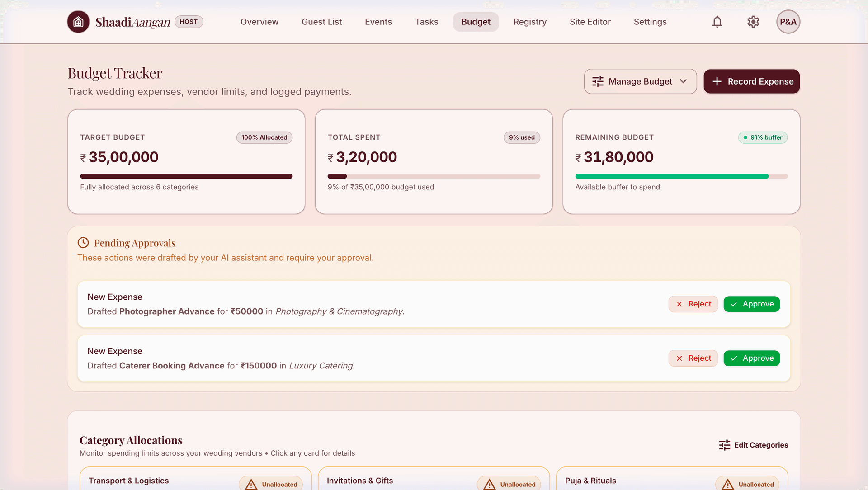Click the sliders icon in Manage Budget

(x=598, y=81)
